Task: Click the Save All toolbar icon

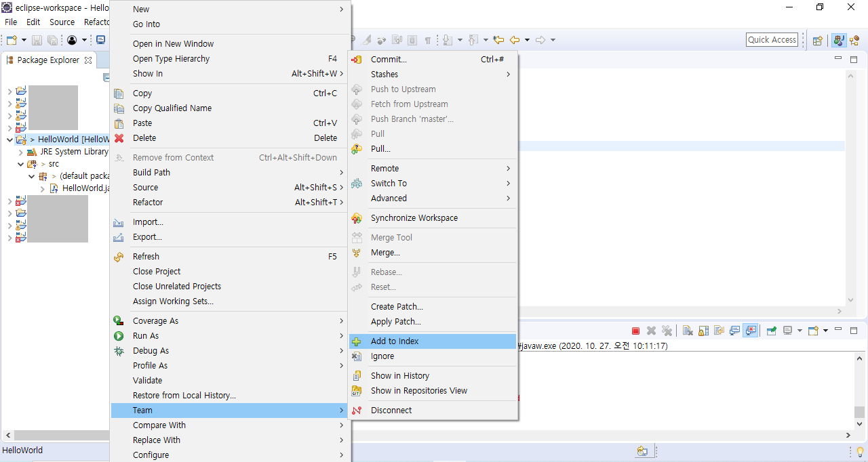Action: click(x=52, y=40)
